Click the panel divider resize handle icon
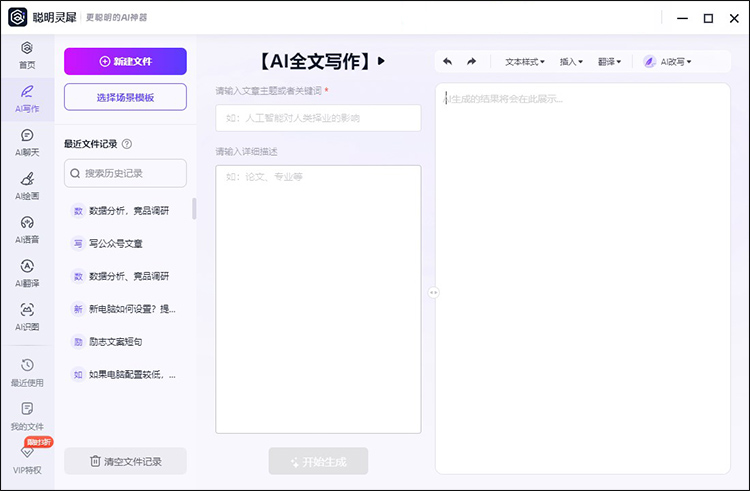Screen dimensions: 750x491 [x=433, y=292]
